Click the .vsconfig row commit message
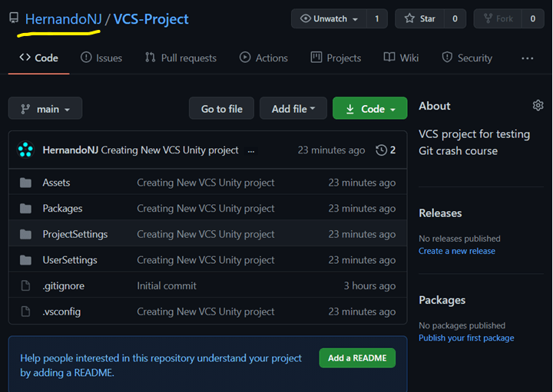 206,311
